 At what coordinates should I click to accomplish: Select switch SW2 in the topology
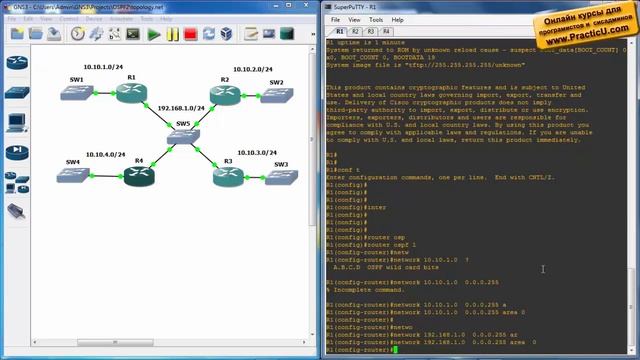[277, 96]
